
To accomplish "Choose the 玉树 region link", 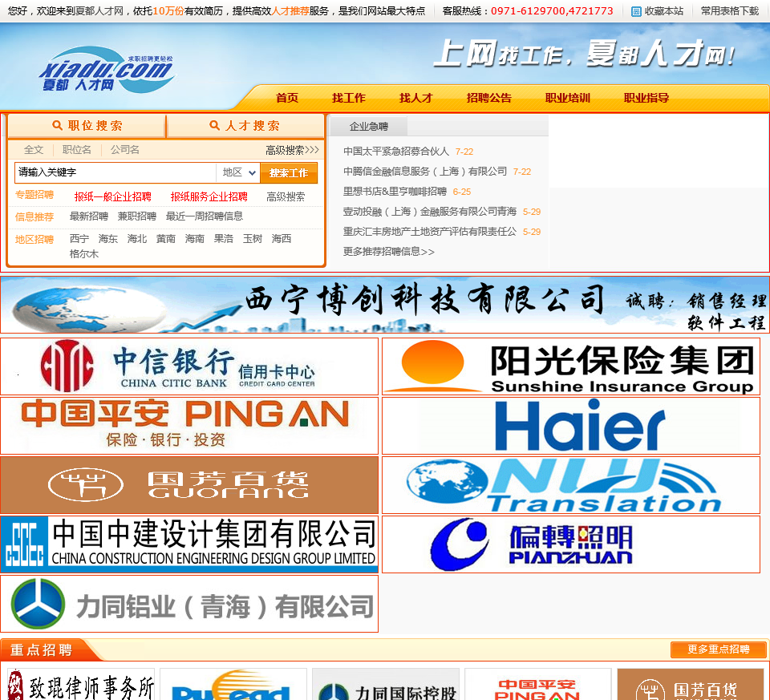I will point(253,239).
